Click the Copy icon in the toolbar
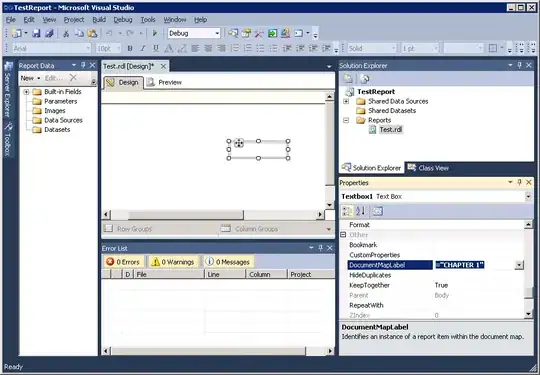 (79, 33)
